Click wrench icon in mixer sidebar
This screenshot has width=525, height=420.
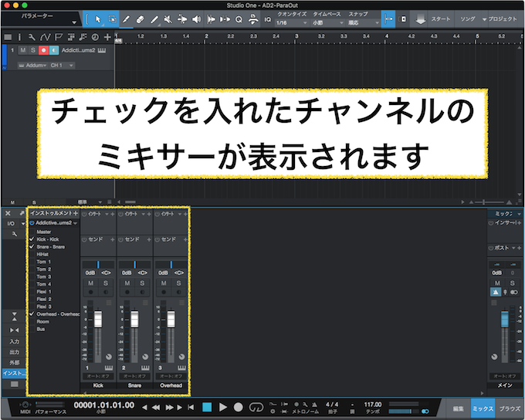coord(15,234)
